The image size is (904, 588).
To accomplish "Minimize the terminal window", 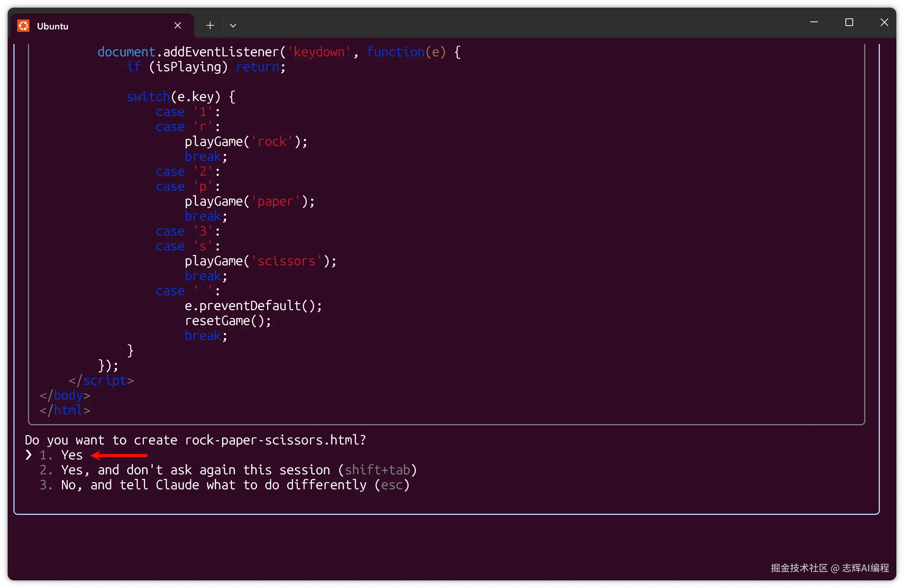I will (814, 23).
